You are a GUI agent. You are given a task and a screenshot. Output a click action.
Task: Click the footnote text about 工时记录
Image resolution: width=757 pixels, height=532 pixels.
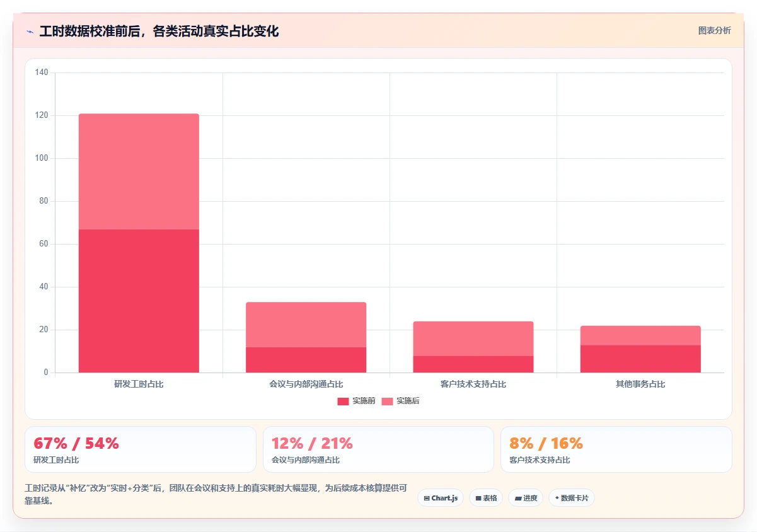216,494
